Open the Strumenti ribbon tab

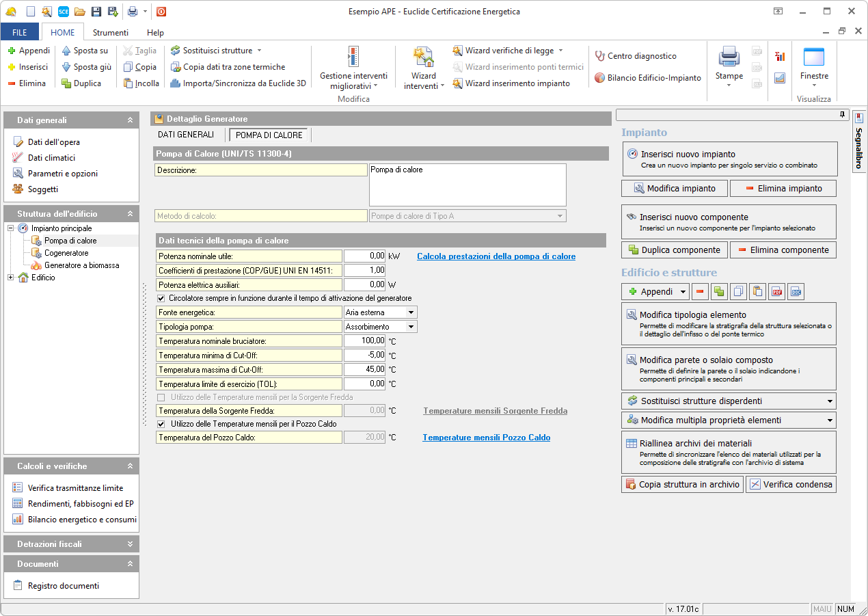click(111, 32)
